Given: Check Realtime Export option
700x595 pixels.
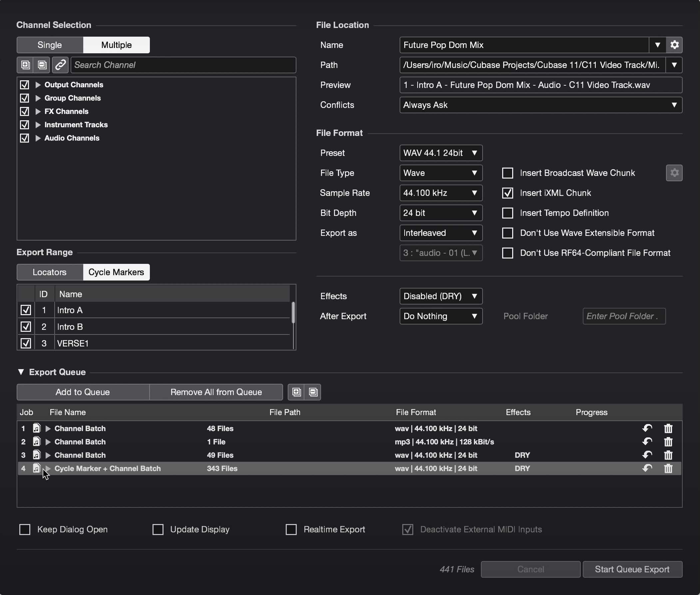Looking at the screenshot, I should [291, 529].
